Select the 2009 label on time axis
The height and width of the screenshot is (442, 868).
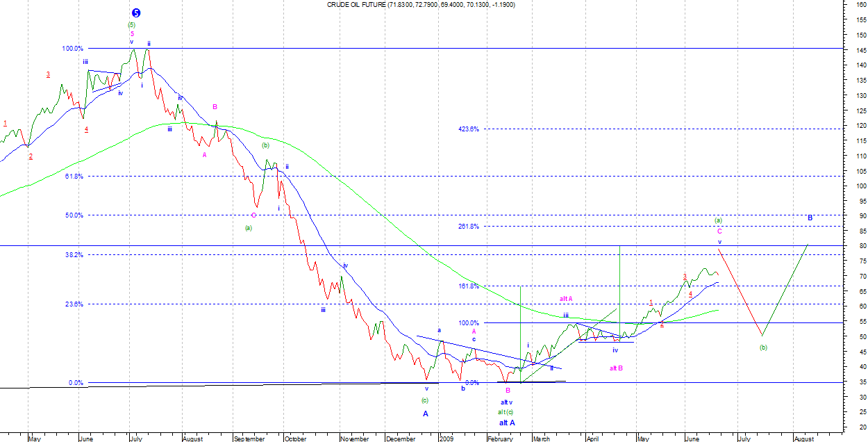(446, 439)
